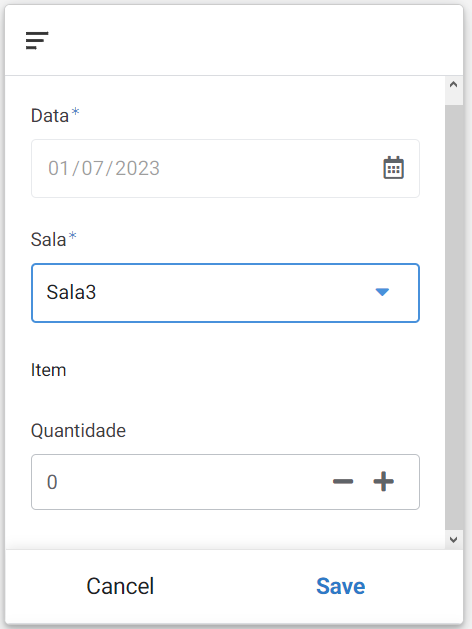Image resolution: width=472 pixels, height=629 pixels.
Task: Click the Data field label
Action: 50,116
